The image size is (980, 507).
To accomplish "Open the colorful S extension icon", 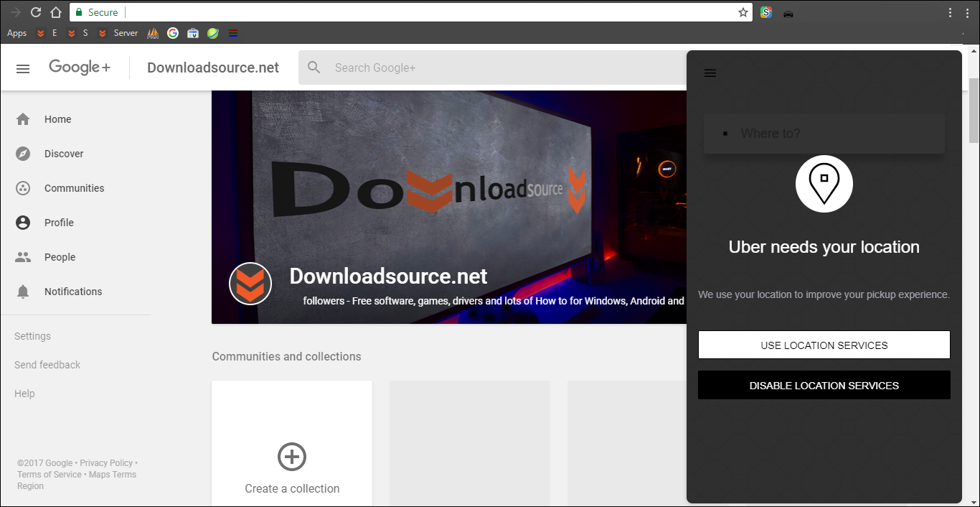I will [766, 12].
